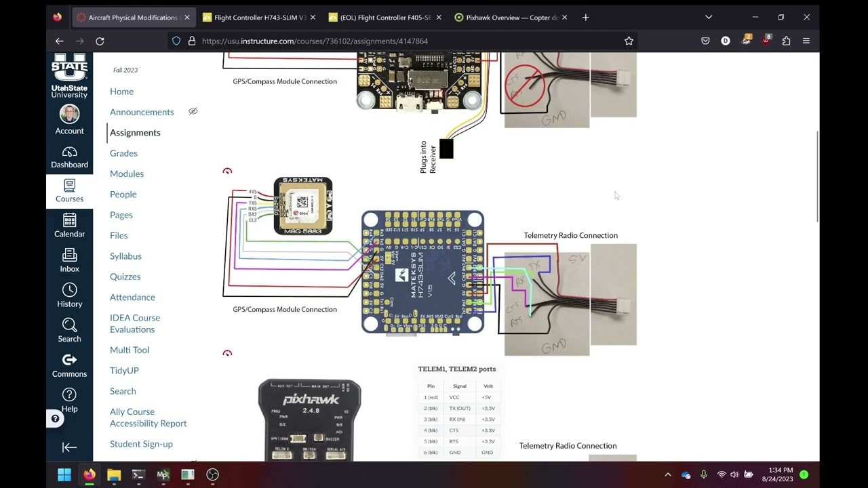Viewport: 868px width, 488px height.
Task: Open the Grades page
Action: click(x=123, y=153)
